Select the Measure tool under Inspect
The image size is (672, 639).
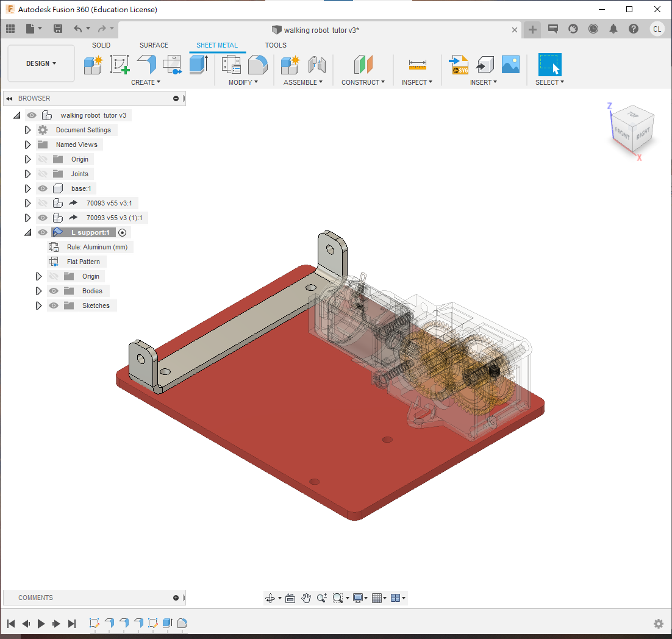[x=418, y=64]
